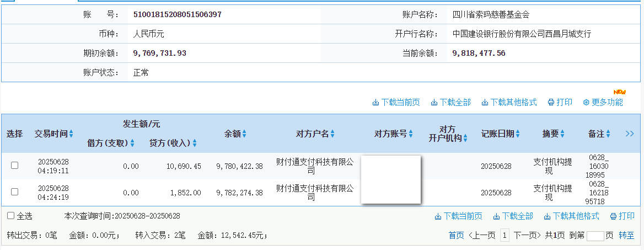Viewport: 644px width, 250px height.
Task: Click the 期初余额 value 9,769,731.93
Action: pos(160,53)
